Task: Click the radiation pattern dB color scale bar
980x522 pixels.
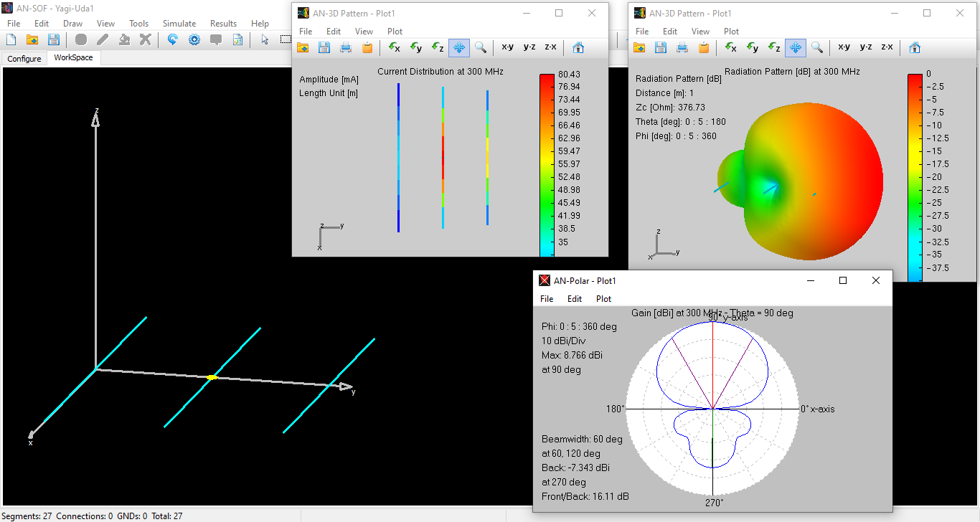Action: 915,177
